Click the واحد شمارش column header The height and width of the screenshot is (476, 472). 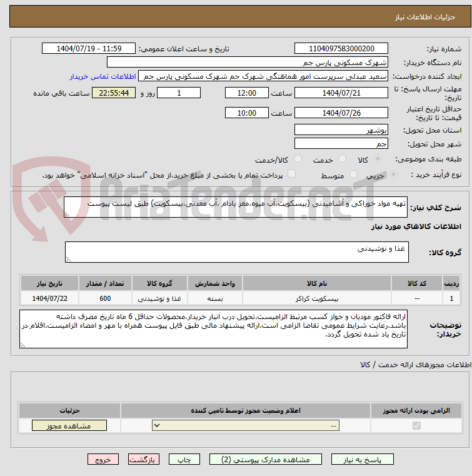pos(215,283)
